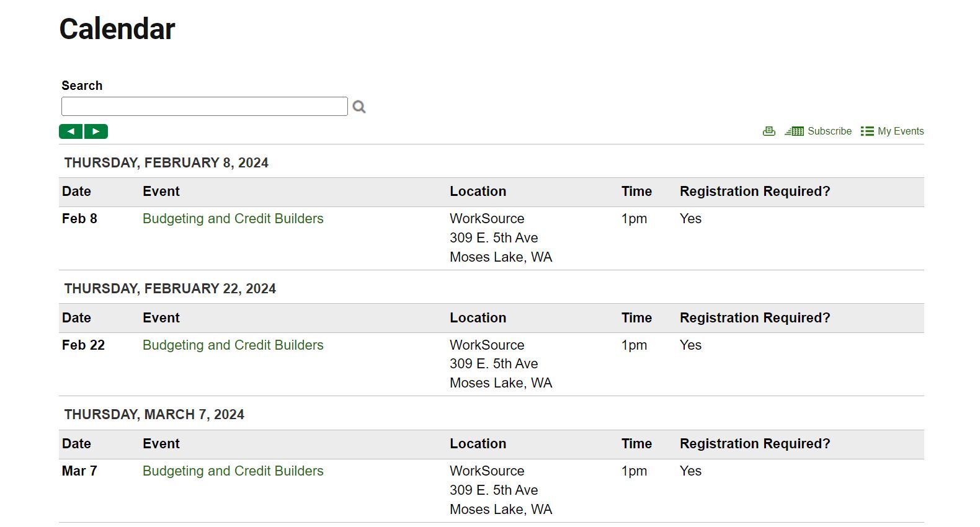This screenshot has width=980, height=527.
Task: Click the printer icon
Action: click(x=769, y=131)
